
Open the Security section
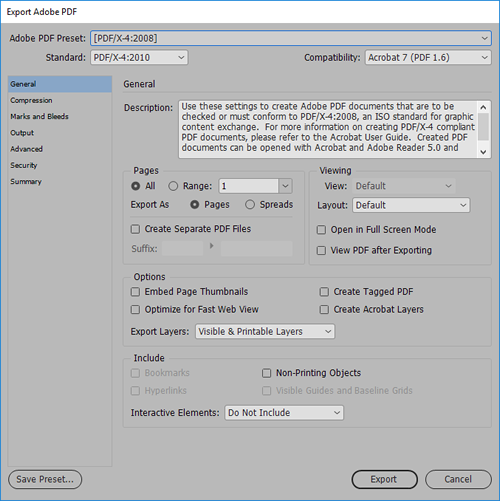tap(60, 165)
